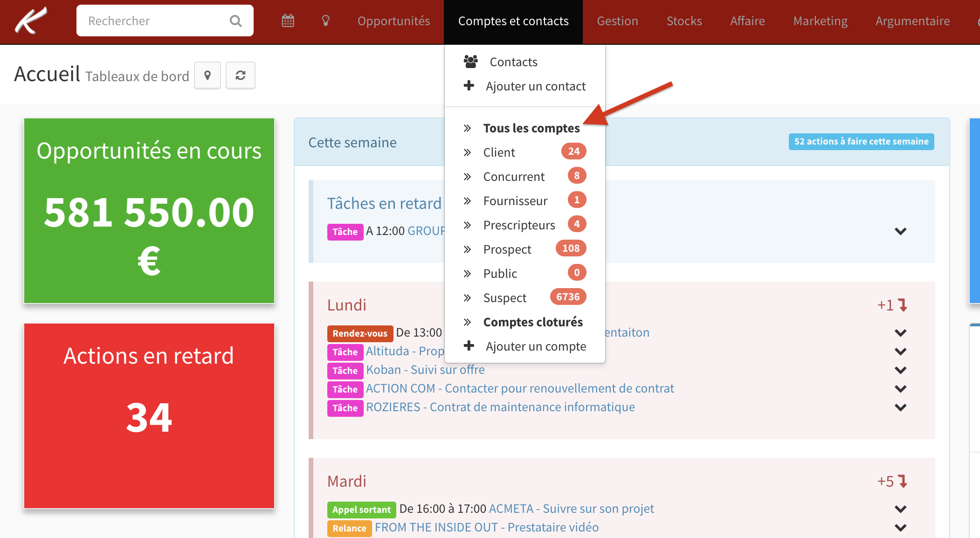Expand the late task chevron in Tâches en retard
Screen dimensions: 980x538
pos(900,231)
